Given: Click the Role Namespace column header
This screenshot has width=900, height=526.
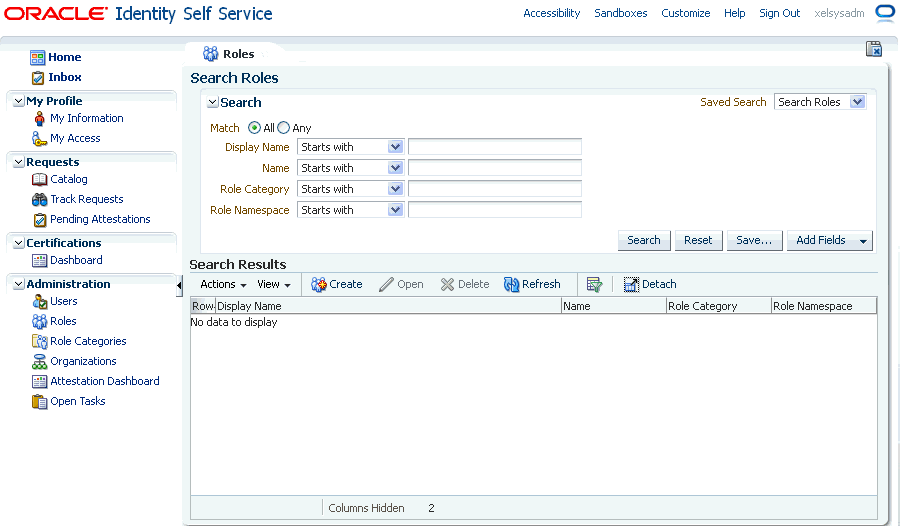Looking at the screenshot, I should click(x=824, y=306).
